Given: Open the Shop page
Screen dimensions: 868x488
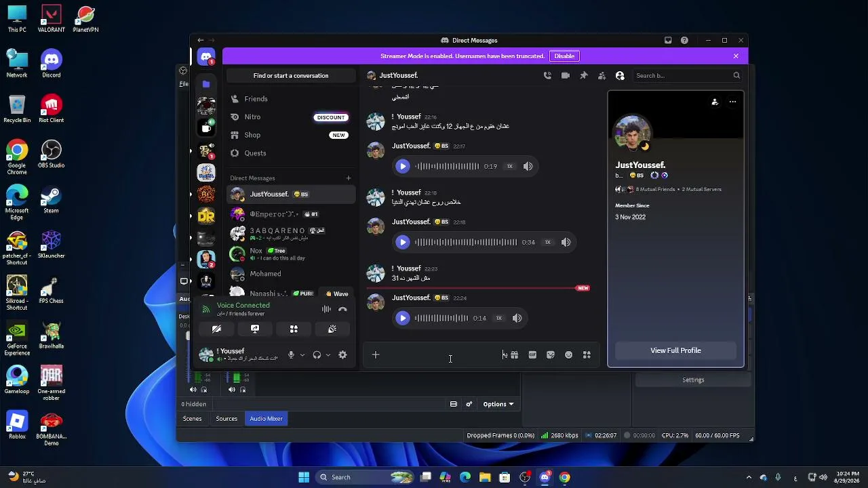Looking at the screenshot, I should (291, 135).
